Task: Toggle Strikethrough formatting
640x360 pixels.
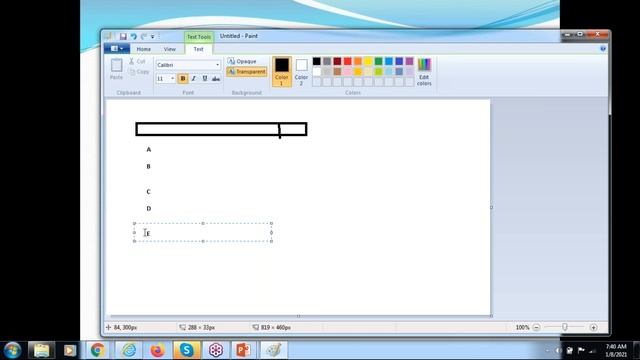Action: 216,78
